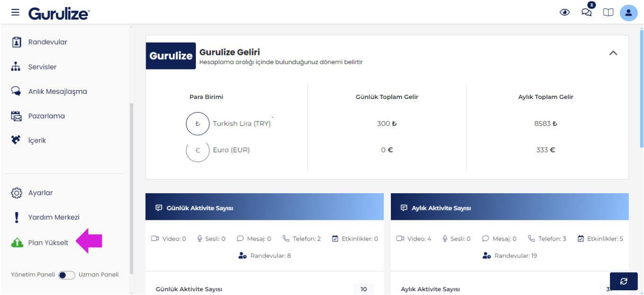Toggle the eye preview icon in header
This screenshot has width=644, height=295.
tap(565, 13)
